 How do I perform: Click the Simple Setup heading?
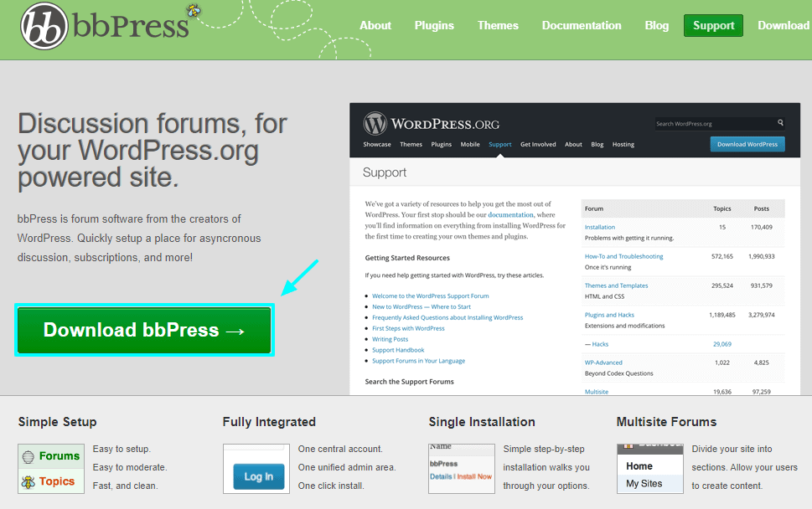pyautogui.click(x=58, y=422)
